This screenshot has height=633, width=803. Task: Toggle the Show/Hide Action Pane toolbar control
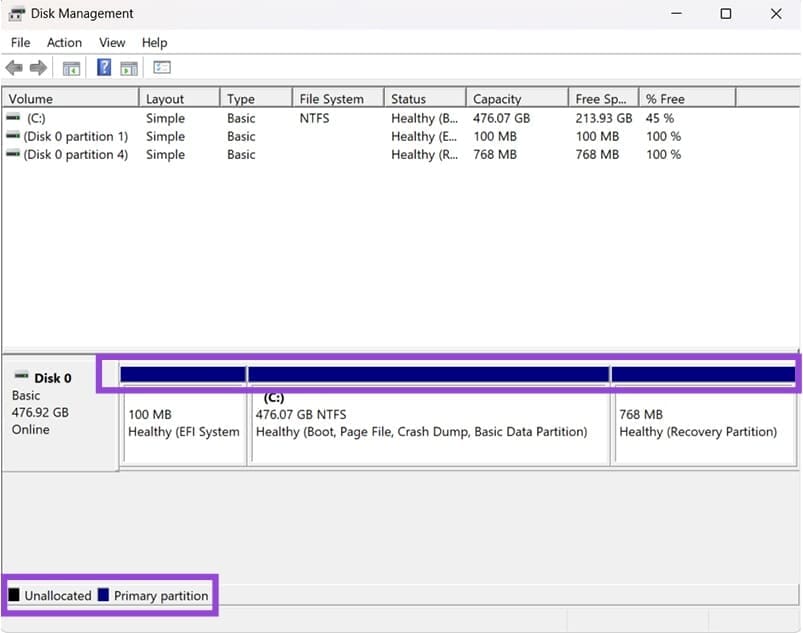(129, 68)
